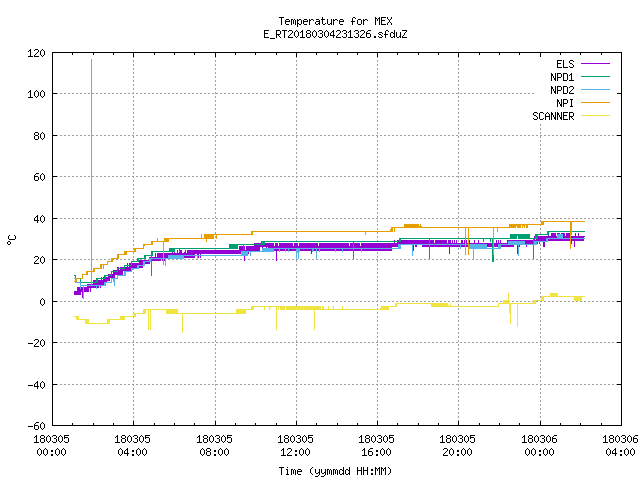Screen dimensions: 640x480
Task: Select the NPD2 legend label
Action: click(562, 90)
